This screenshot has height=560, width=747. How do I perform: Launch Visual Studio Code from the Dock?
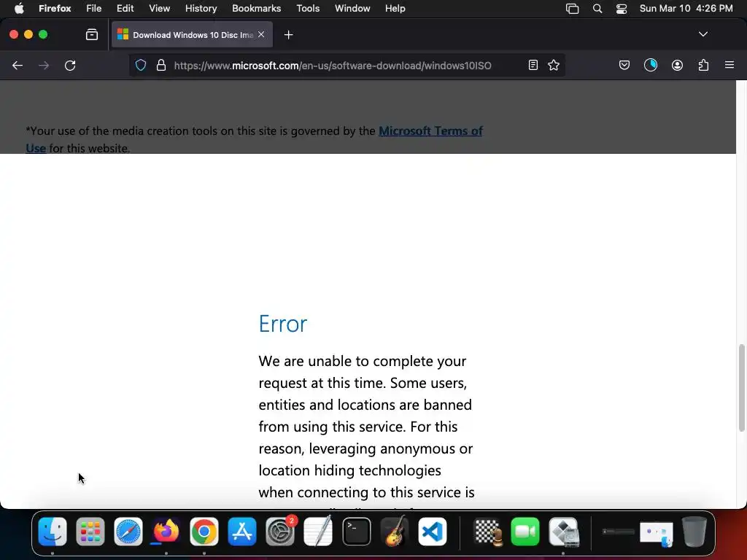point(432,532)
